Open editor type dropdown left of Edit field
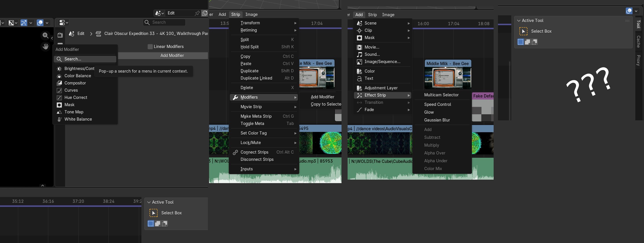This screenshot has height=243, width=644. (x=159, y=13)
